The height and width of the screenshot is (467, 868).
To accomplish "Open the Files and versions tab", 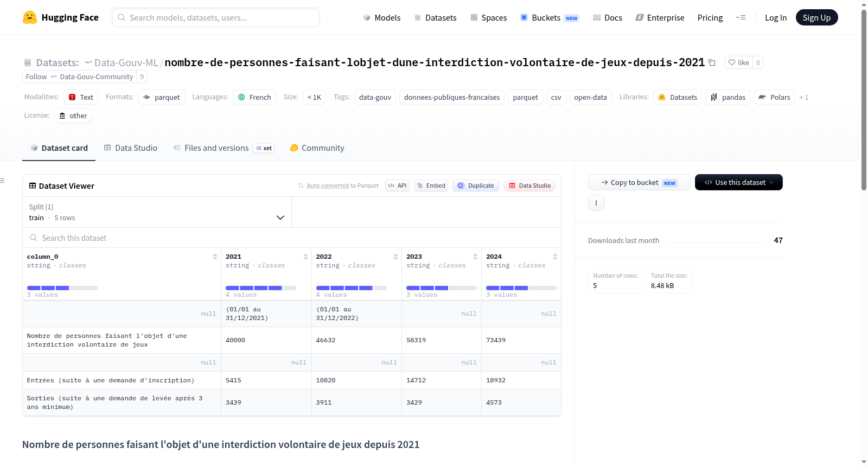I will click(x=224, y=148).
